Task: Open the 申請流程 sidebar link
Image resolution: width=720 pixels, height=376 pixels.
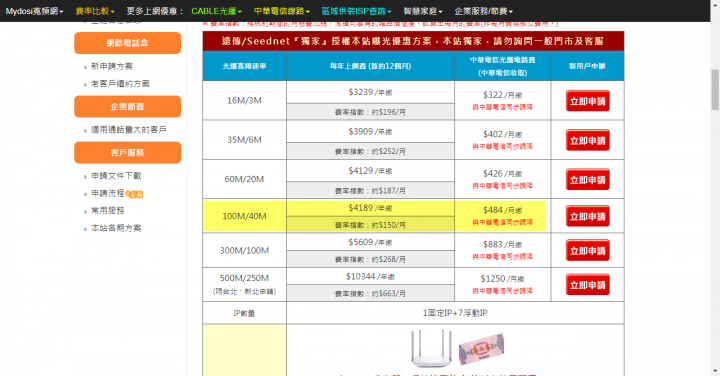Action: pos(108,193)
